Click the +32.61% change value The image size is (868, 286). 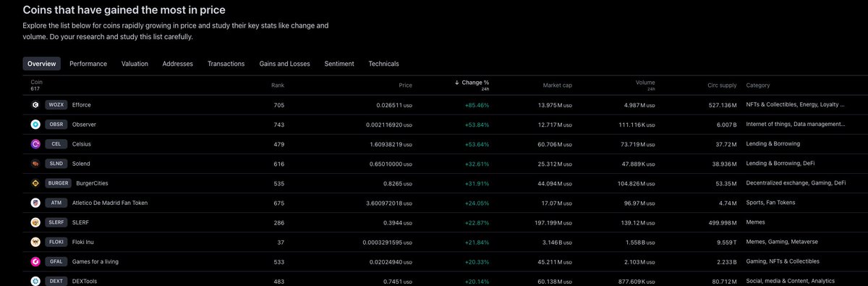(477, 164)
